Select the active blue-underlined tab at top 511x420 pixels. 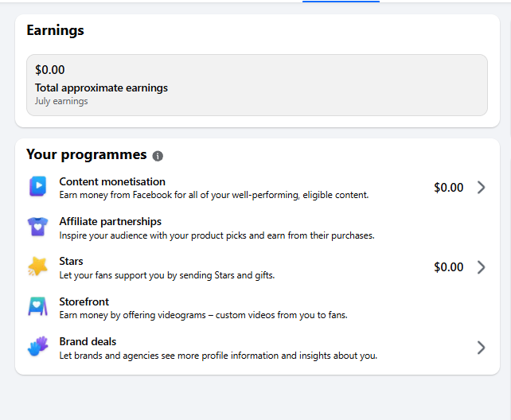(x=341, y=2)
